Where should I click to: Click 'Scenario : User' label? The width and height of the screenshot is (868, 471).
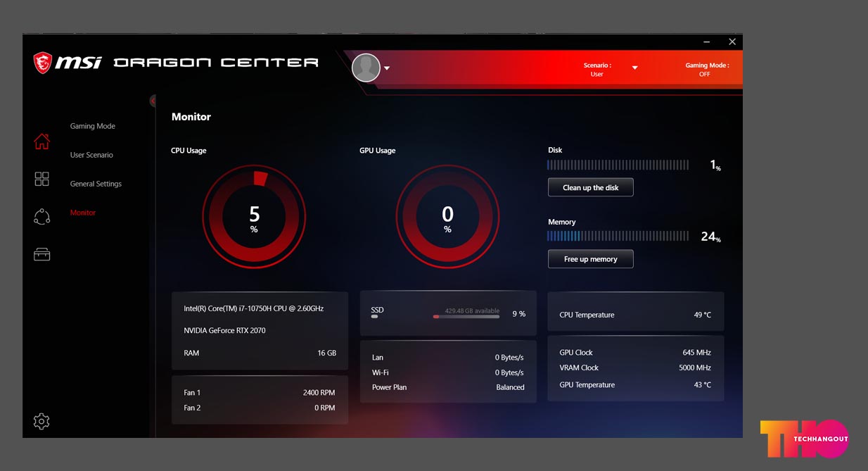pos(597,69)
